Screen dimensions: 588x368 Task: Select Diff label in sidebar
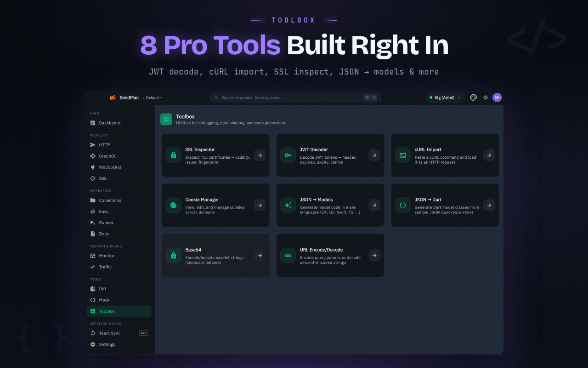coord(102,289)
